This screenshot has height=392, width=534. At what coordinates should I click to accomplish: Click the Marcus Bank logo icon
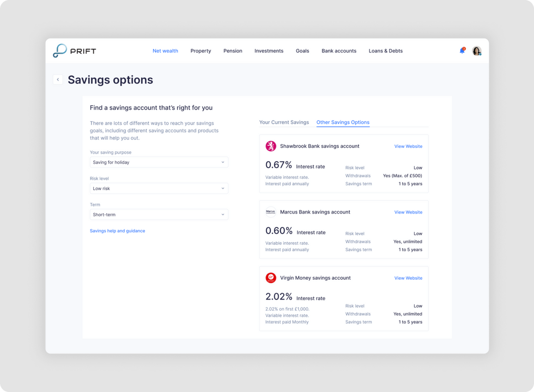point(270,212)
